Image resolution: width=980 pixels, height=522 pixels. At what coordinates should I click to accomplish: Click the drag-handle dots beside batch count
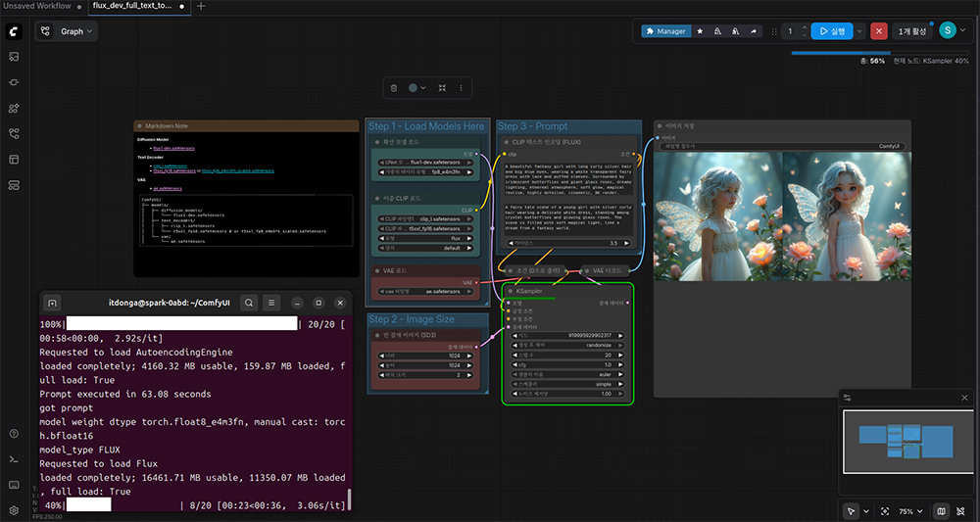774,31
